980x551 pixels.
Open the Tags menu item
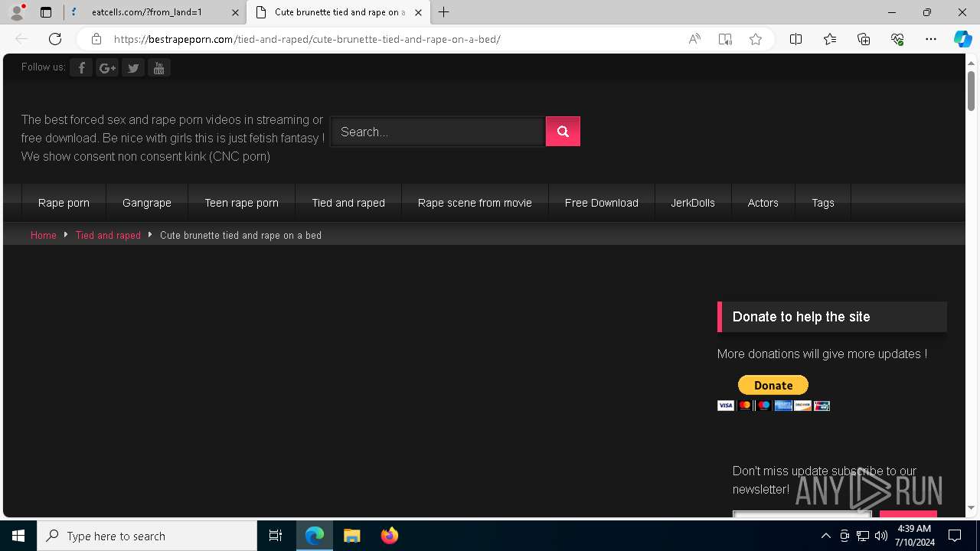tap(823, 203)
